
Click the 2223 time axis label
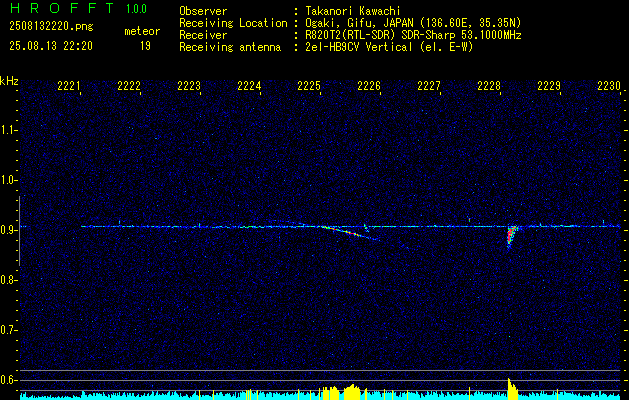(x=189, y=86)
